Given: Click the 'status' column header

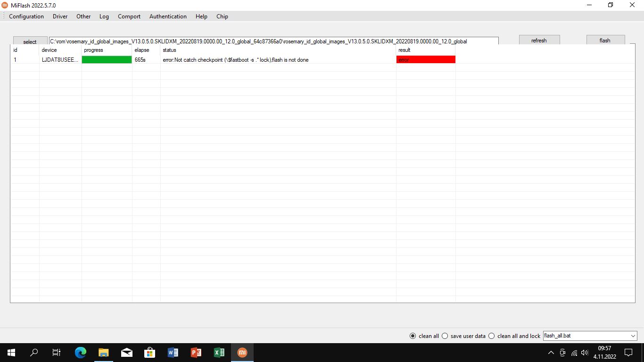Looking at the screenshot, I should (x=278, y=50).
